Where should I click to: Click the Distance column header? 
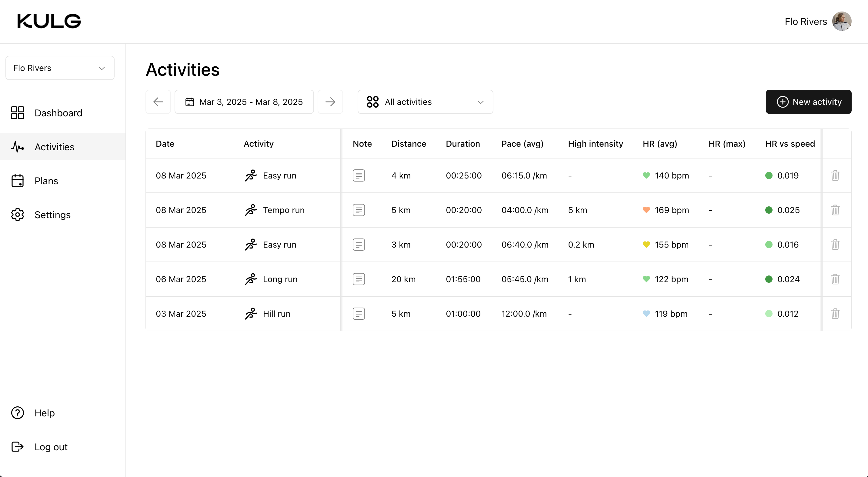tap(409, 144)
